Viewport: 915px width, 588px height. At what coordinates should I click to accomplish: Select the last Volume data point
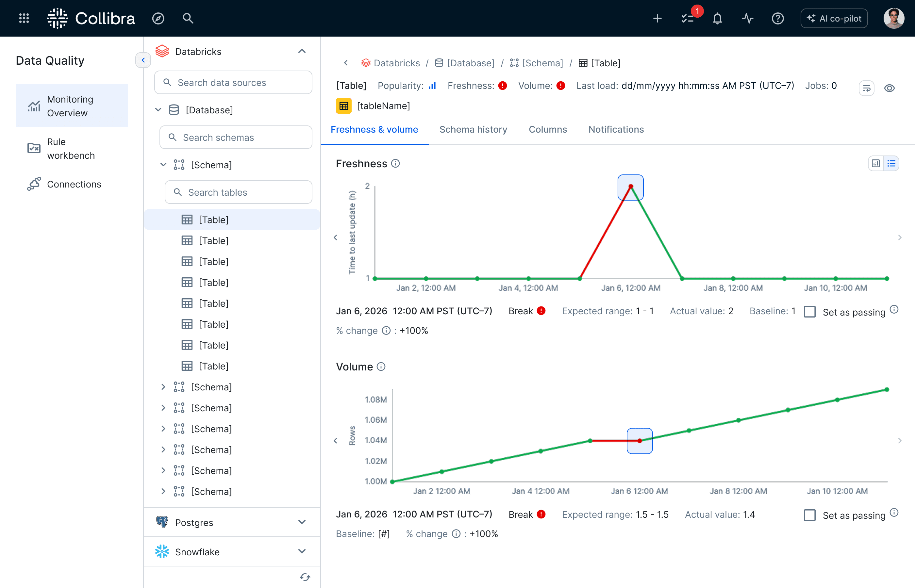887,389
